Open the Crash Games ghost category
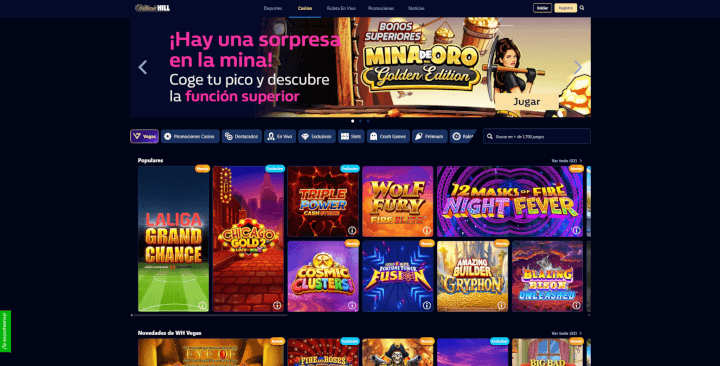 (388, 136)
